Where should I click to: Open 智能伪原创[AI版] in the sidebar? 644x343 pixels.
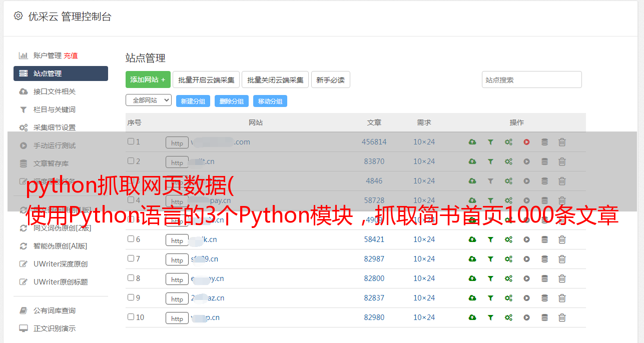click(x=61, y=246)
